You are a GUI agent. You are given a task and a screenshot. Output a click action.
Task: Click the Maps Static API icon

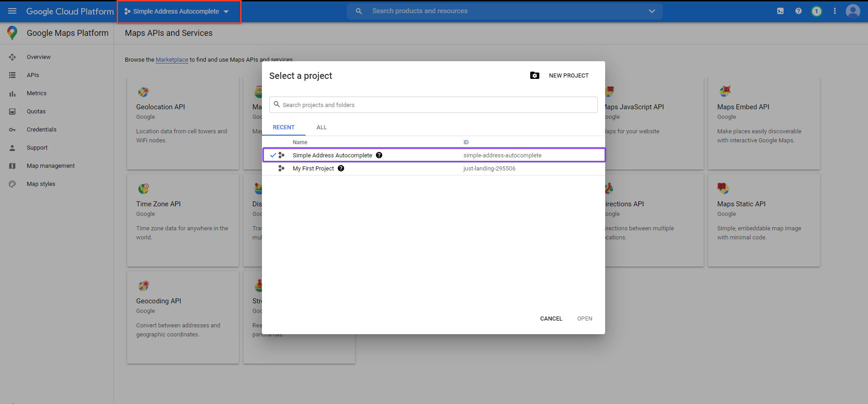[723, 188]
